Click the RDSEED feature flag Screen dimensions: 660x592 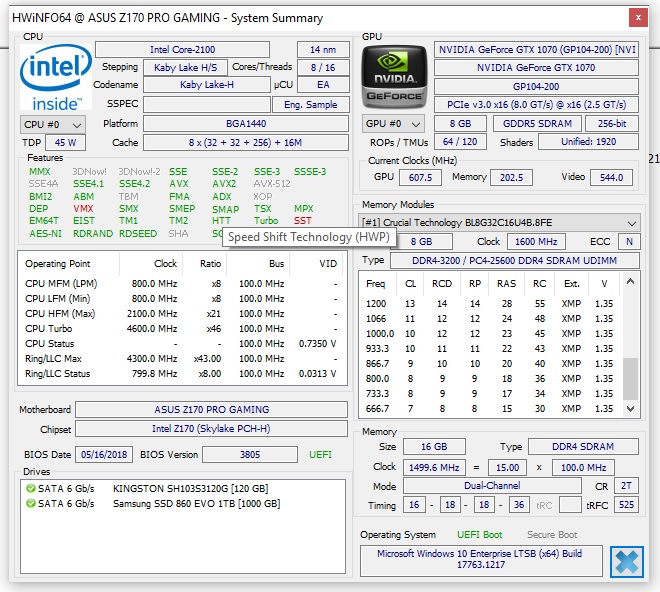click(x=138, y=234)
